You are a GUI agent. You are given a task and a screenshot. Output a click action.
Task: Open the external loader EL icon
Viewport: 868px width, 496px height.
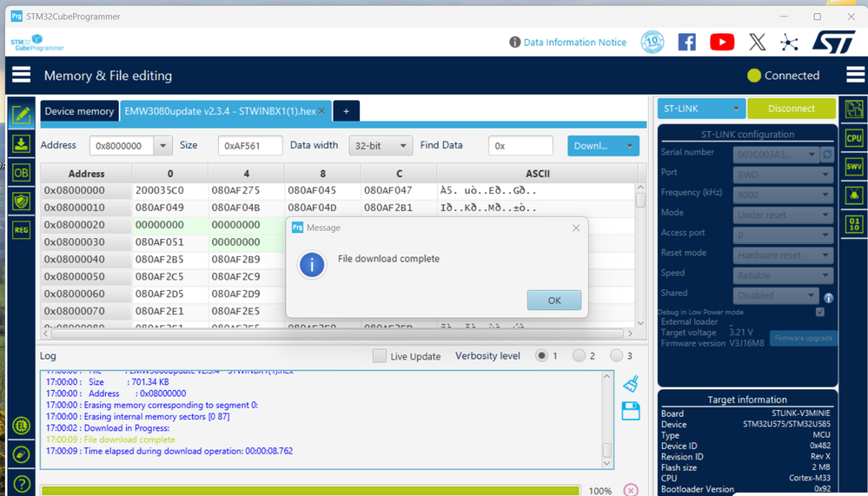click(21, 425)
